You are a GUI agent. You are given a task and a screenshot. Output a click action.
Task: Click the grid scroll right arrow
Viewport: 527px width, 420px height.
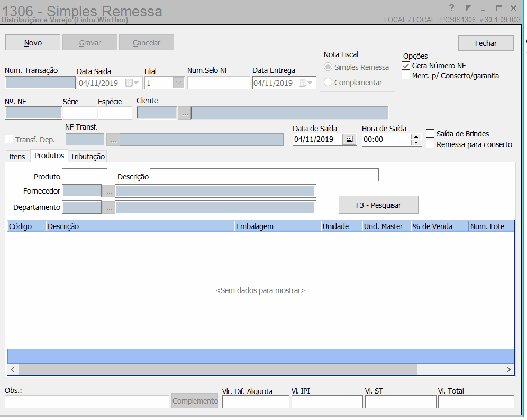pos(508,370)
